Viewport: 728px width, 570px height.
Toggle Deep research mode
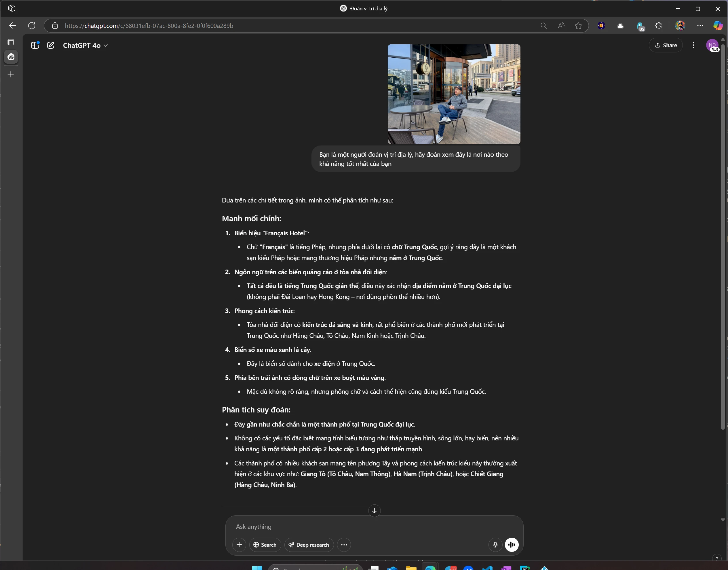point(309,545)
